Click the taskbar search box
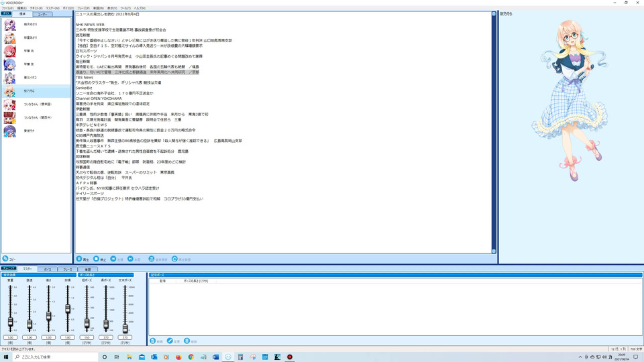 pos(56,357)
